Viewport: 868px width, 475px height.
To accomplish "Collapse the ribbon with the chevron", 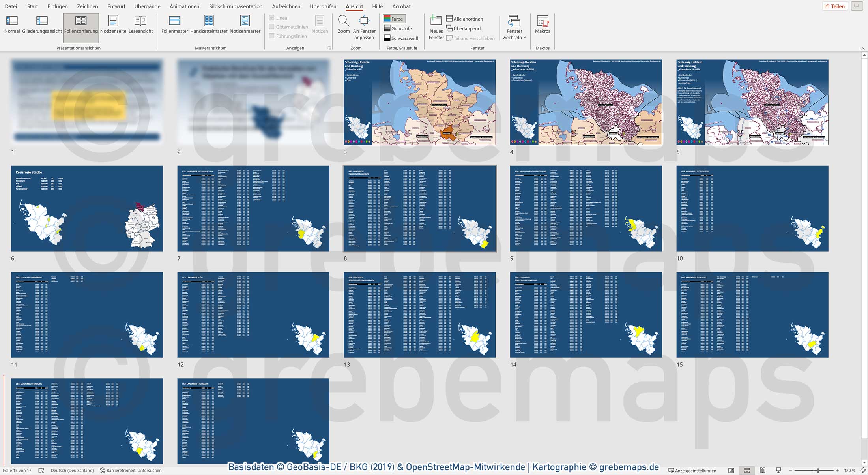I will (x=862, y=48).
